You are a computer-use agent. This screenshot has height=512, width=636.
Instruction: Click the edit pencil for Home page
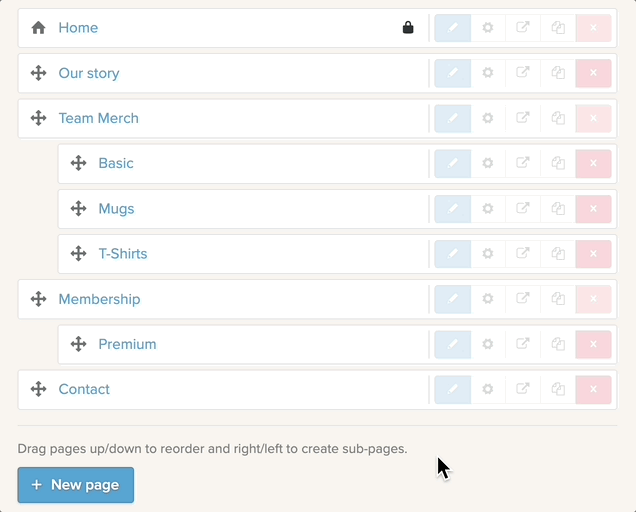tap(453, 28)
